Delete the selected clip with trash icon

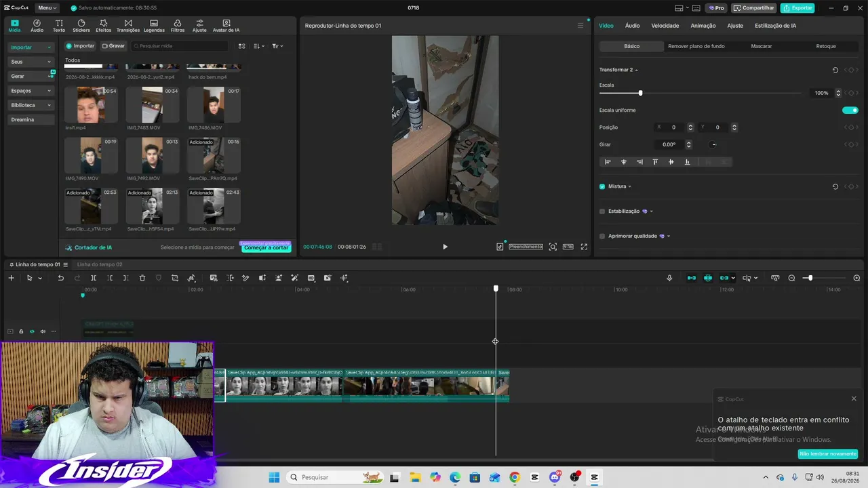coord(142,278)
